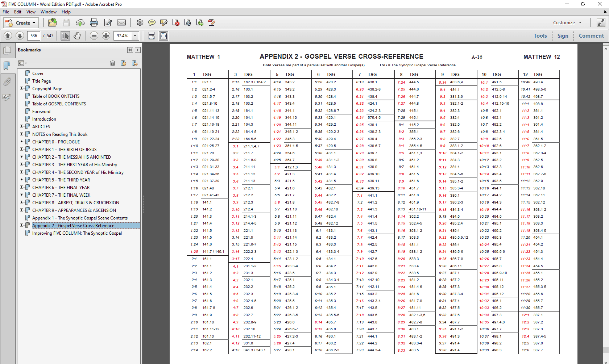609x364 pixels.
Task: Click the zoom percentage field
Action: click(123, 35)
